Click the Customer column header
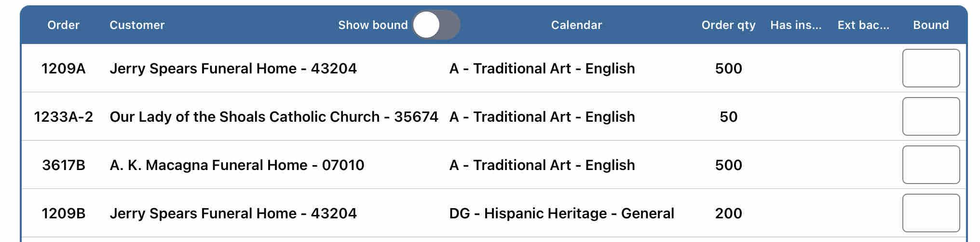The width and height of the screenshot is (980, 242). 137,25
